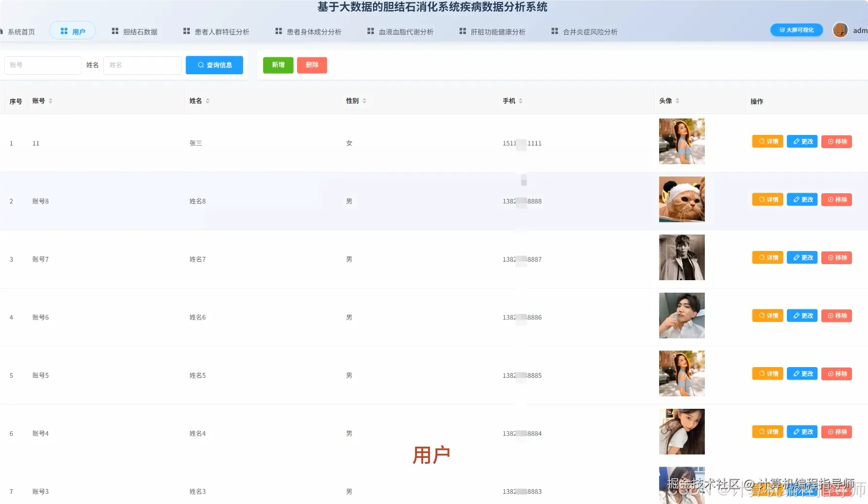
Task: Select the 用户 grid icon in the navbar
Action: click(x=64, y=30)
